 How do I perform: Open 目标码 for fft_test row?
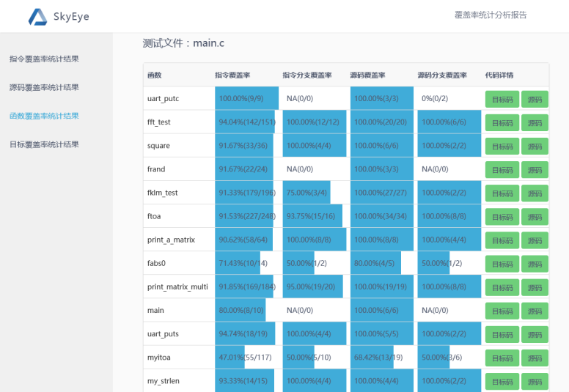(502, 123)
